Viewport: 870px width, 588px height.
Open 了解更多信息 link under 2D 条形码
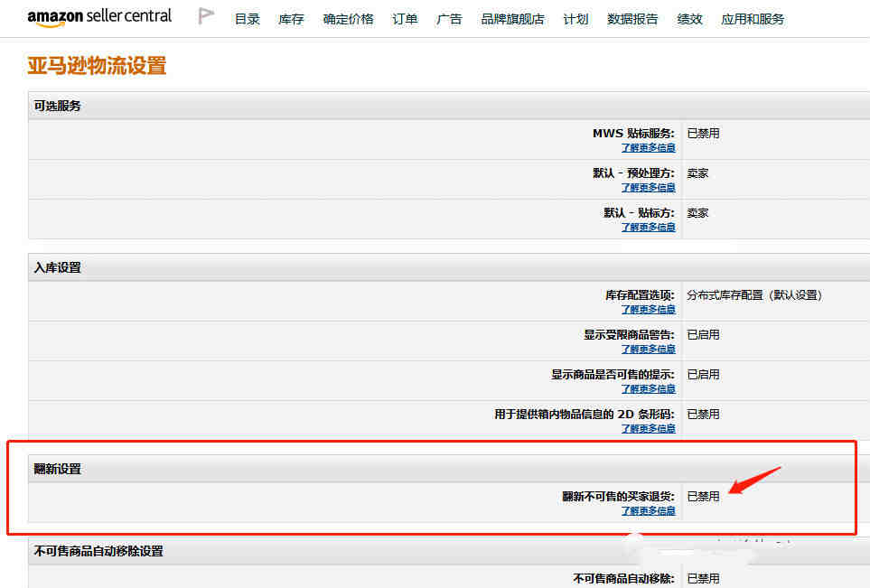[x=648, y=428]
